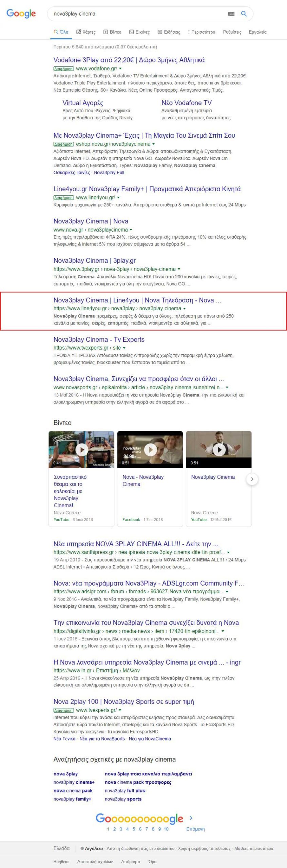Open the Nova 2play 100 tvexperts ad title
287x868 pixels.
coord(124,702)
